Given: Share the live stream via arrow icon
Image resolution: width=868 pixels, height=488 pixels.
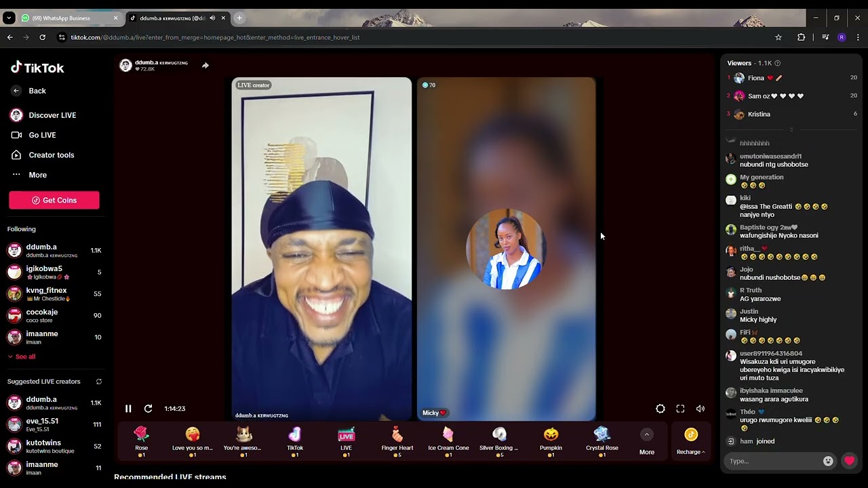Looking at the screenshot, I should pyautogui.click(x=205, y=66).
